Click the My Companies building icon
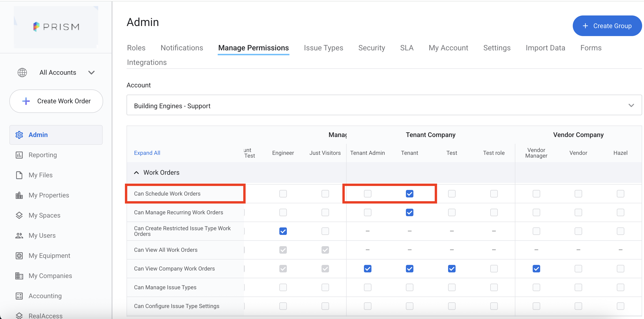 pyautogui.click(x=19, y=276)
